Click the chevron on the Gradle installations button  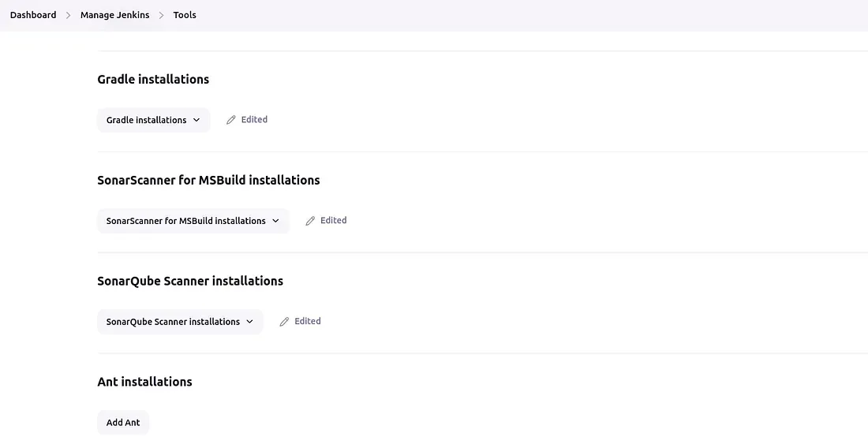click(x=196, y=120)
